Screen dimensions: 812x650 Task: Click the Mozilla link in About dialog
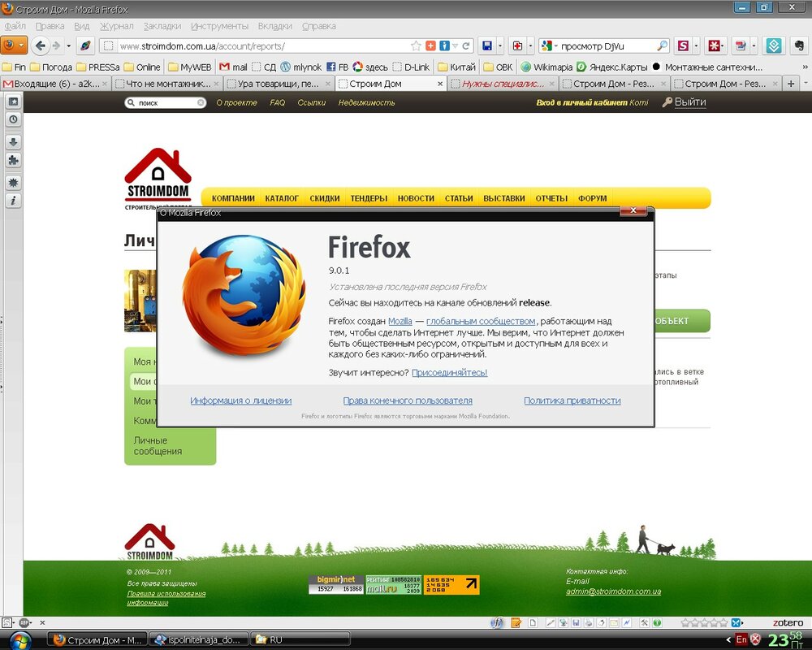400,322
